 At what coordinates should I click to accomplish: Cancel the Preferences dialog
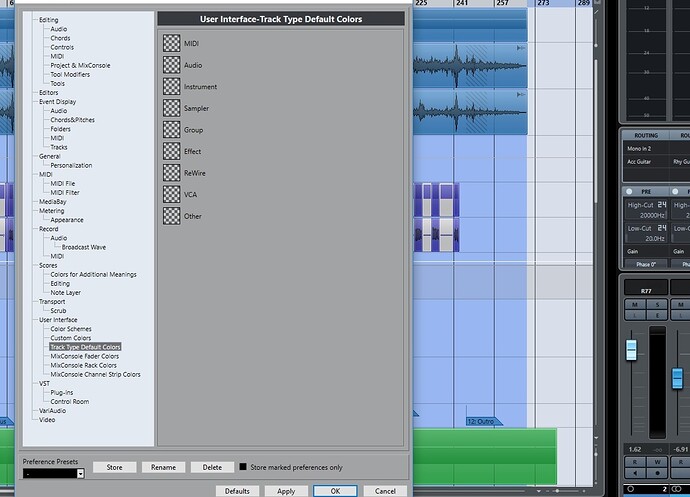pyautogui.click(x=385, y=491)
